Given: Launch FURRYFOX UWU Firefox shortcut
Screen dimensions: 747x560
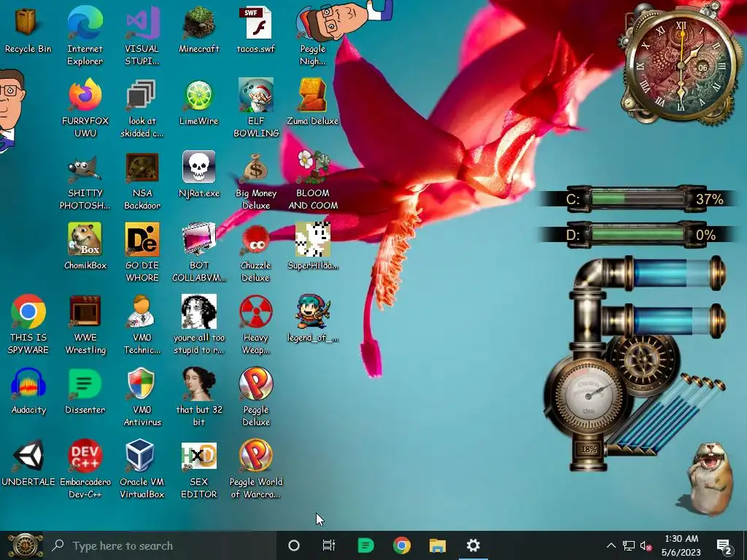Looking at the screenshot, I should pos(85,107).
